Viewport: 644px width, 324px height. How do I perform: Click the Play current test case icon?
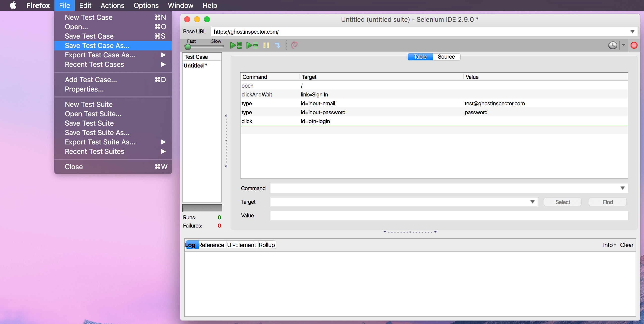click(252, 45)
